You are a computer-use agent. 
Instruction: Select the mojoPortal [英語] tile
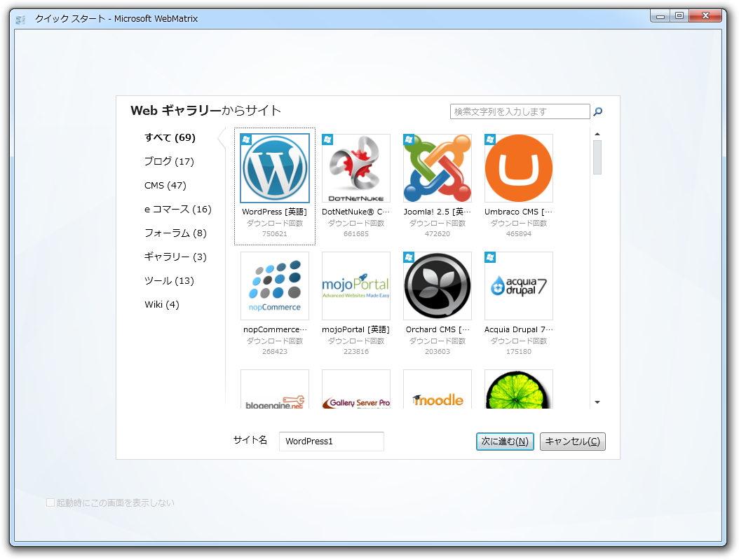(x=355, y=286)
